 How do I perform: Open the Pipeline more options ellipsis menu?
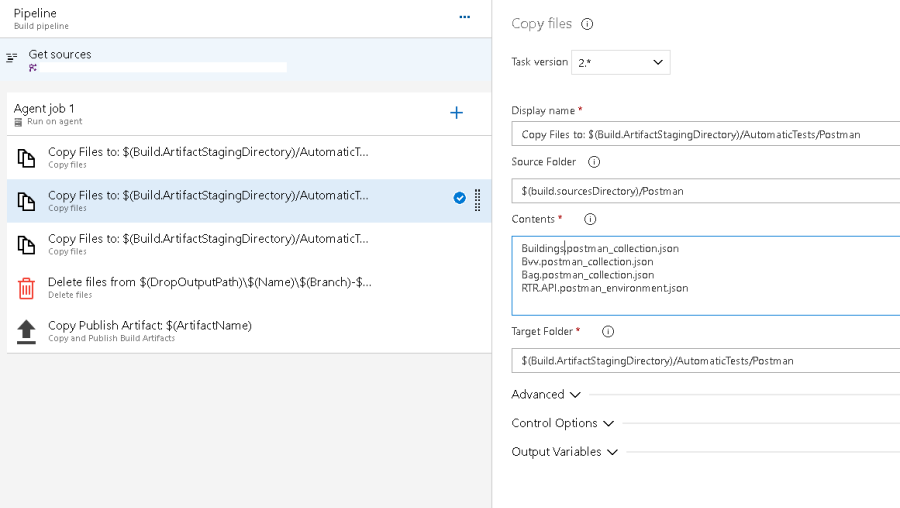pos(464,17)
